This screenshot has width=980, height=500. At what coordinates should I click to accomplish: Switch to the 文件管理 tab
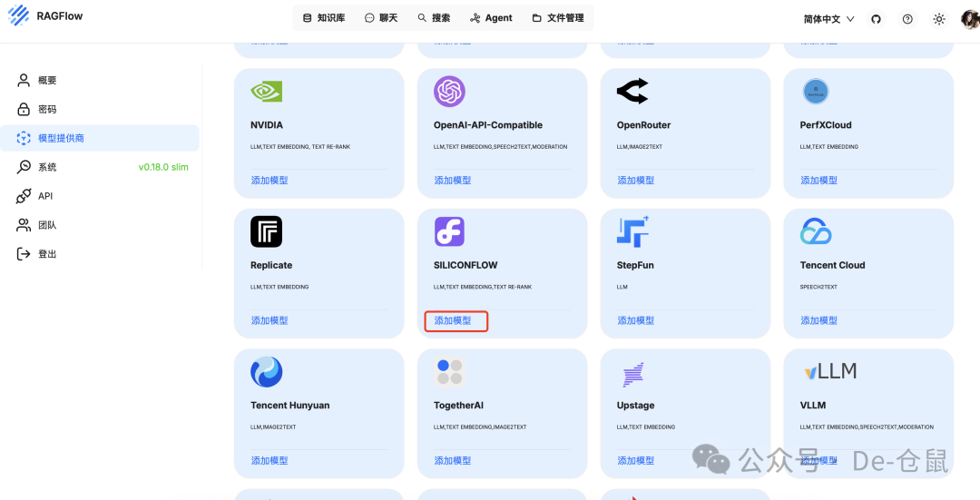(558, 18)
